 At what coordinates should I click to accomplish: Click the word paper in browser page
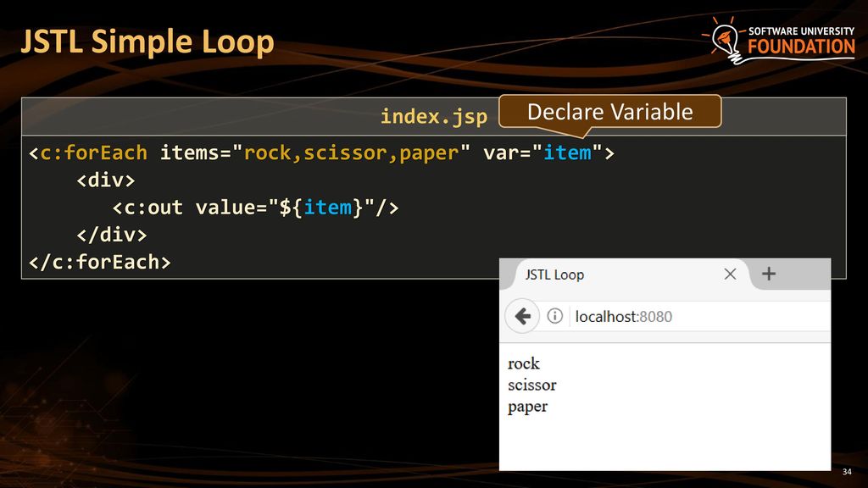[527, 407]
